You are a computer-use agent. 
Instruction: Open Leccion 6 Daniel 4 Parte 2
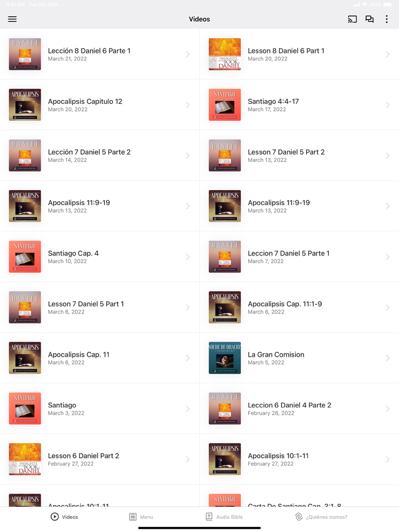tap(299, 409)
